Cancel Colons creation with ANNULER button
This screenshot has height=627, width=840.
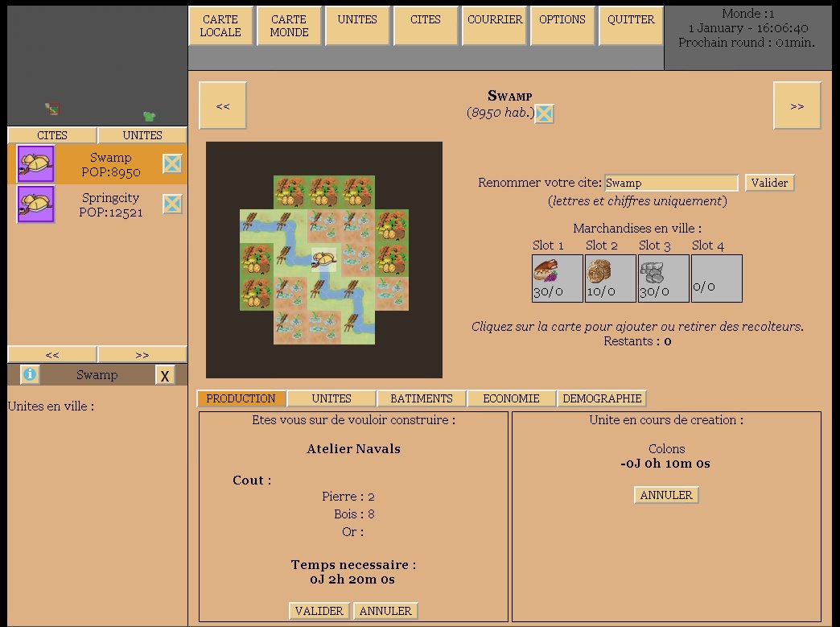click(x=666, y=495)
